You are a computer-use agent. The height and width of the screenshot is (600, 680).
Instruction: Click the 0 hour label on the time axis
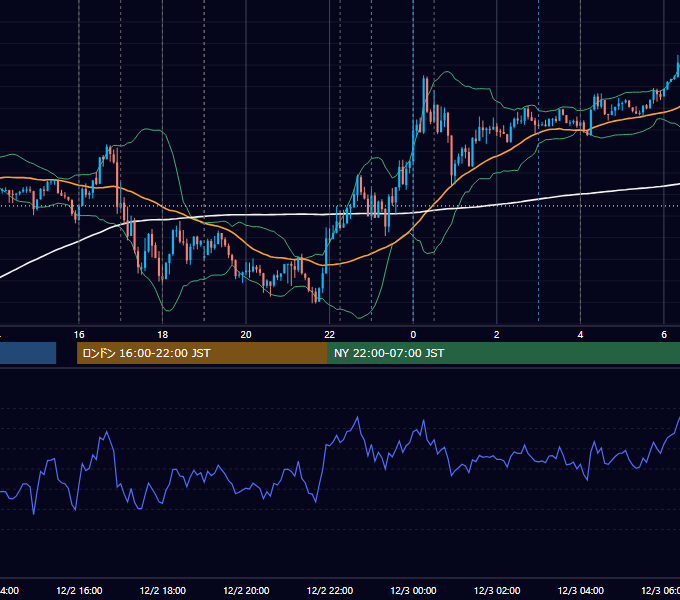(x=413, y=335)
